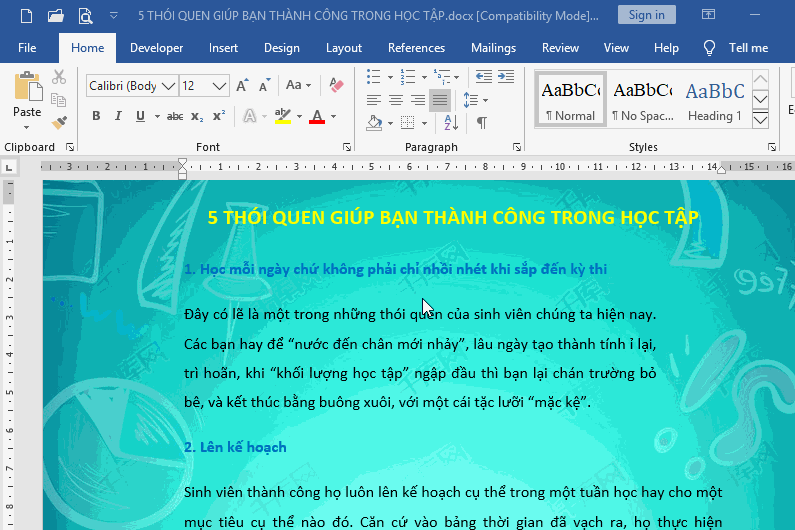The height and width of the screenshot is (530, 795).
Task: Switch to the Layout tab
Action: click(344, 48)
